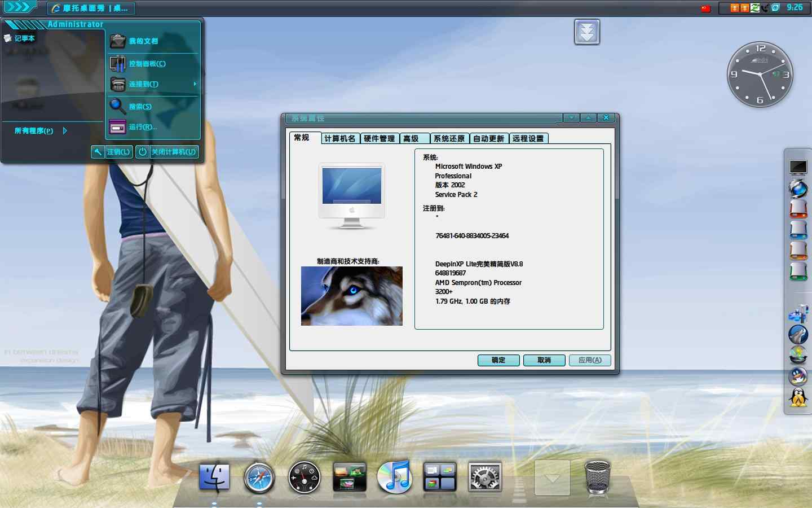Click the 应用(A) button

[590, 360]
